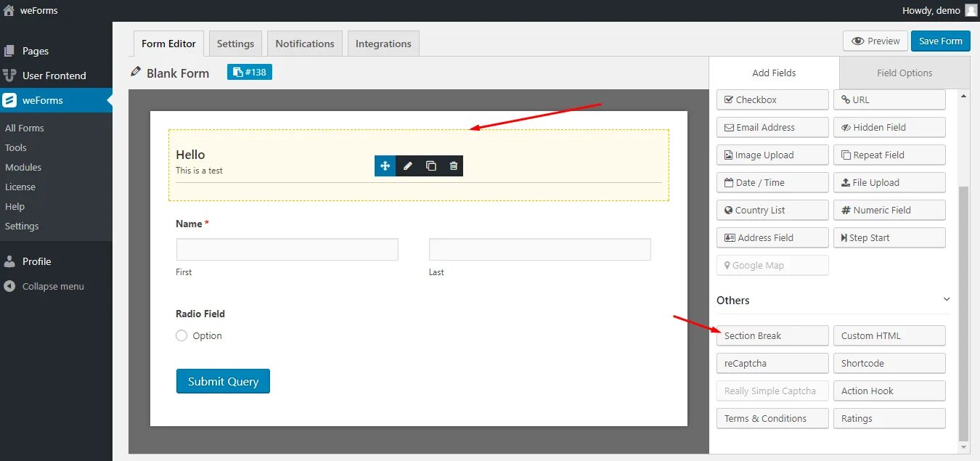
Task: Add a Section Break field
Action: [772, 335]
